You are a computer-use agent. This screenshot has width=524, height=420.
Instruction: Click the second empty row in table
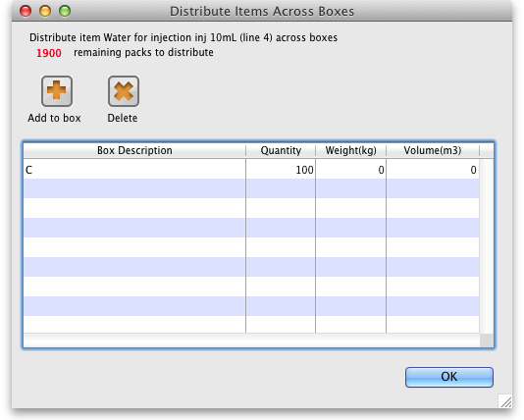point(251,208)
